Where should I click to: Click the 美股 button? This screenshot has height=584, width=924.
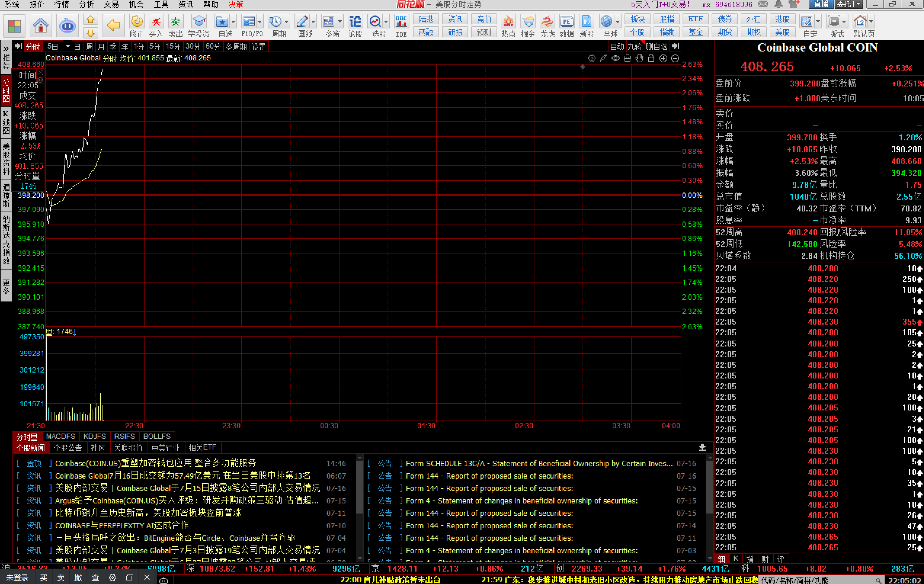782,32
